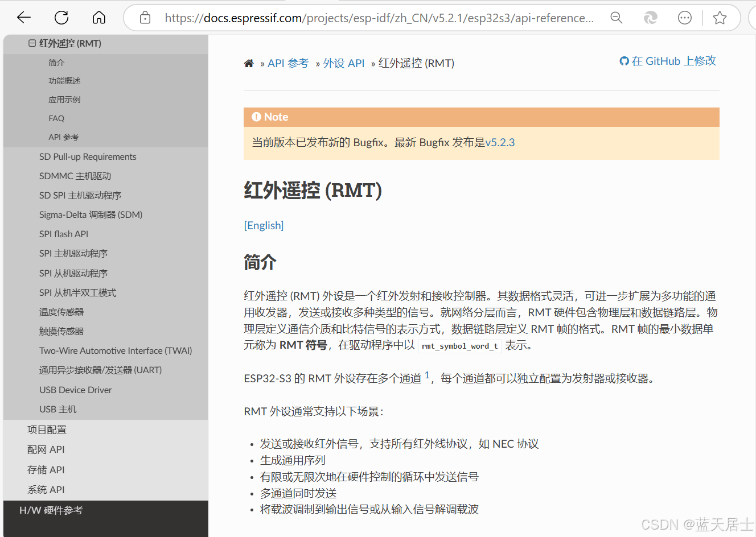Open 通用异步接收器/发送器 (UART) page
Viewport: 756px width, 537px height.
(x=101, y=370)
